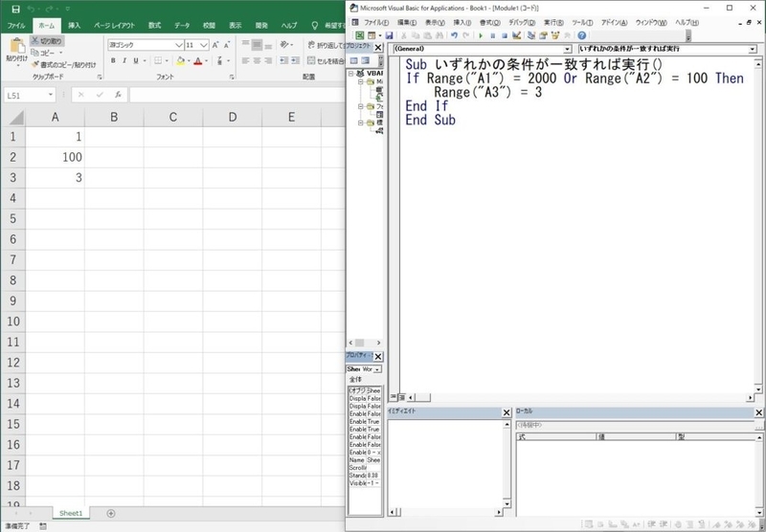Close the Project Explorer panel
Image resolution: width=766 pixels, height=532 pixels.
pyautogui.click(x=377, y=47)
